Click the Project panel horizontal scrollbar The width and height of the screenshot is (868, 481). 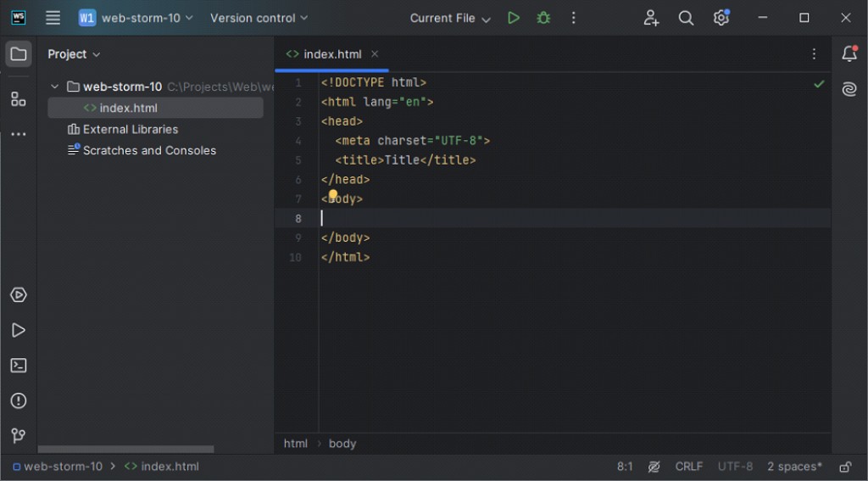125,450
